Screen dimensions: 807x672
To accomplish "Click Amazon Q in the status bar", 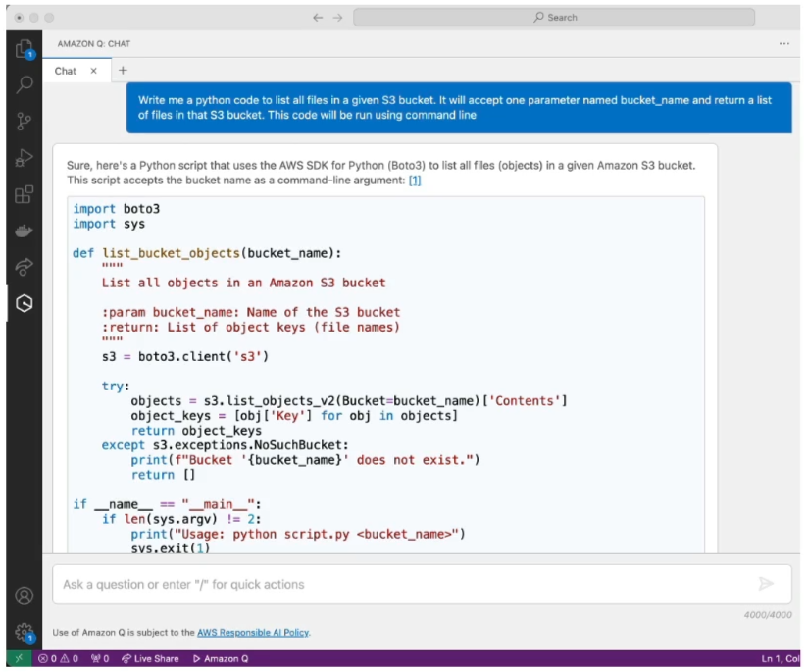I will pos(221,658).
